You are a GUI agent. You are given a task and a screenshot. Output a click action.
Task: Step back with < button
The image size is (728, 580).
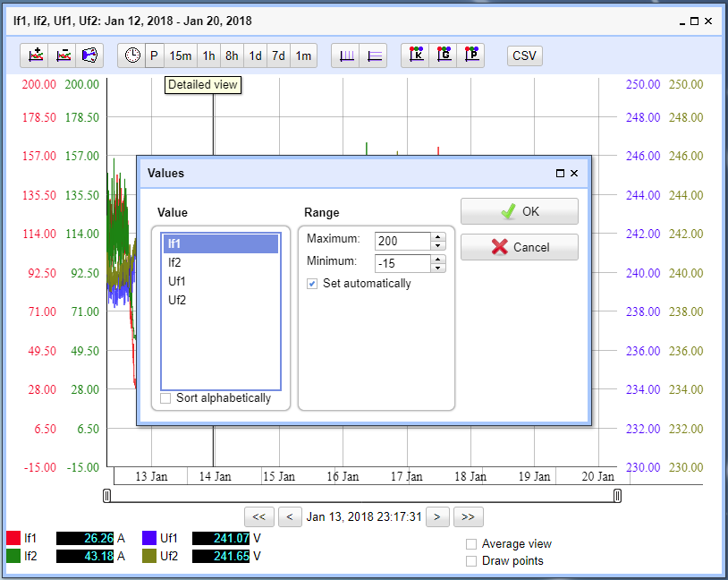(290, 516)
